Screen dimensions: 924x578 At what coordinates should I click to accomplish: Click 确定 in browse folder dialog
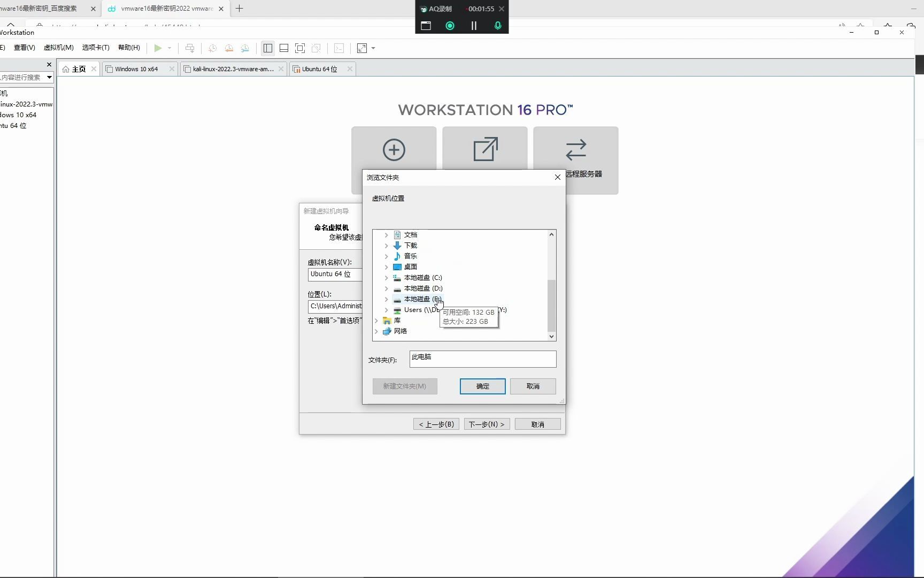point(483,386)
